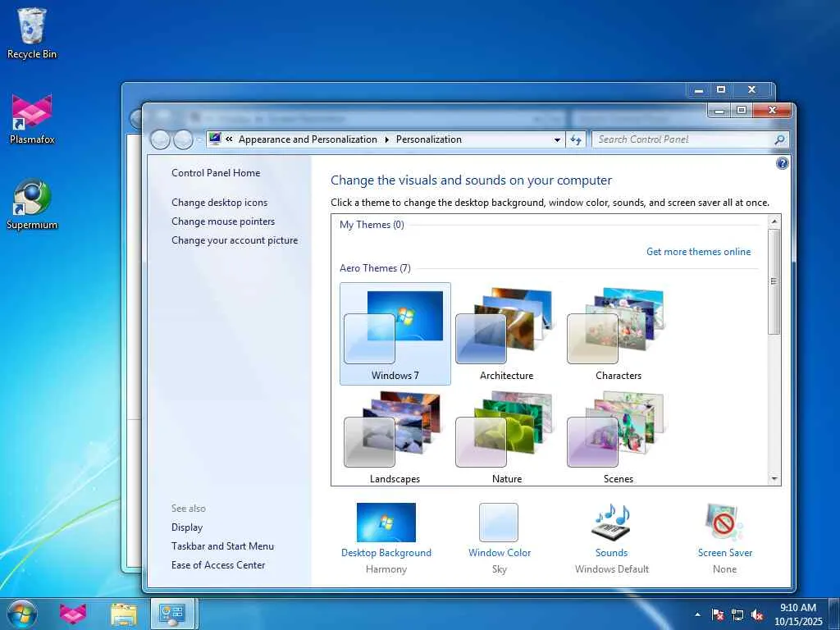840x630 pixels.
Task: Click the theme list scroll up arrow
Action: coord(774,221)
